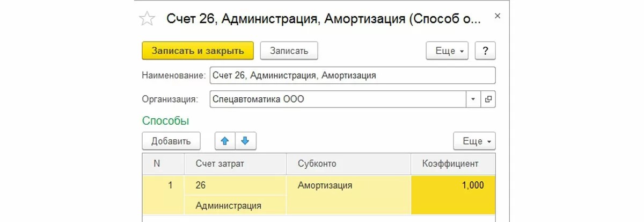Open help with the question mark button

(485, 51)
